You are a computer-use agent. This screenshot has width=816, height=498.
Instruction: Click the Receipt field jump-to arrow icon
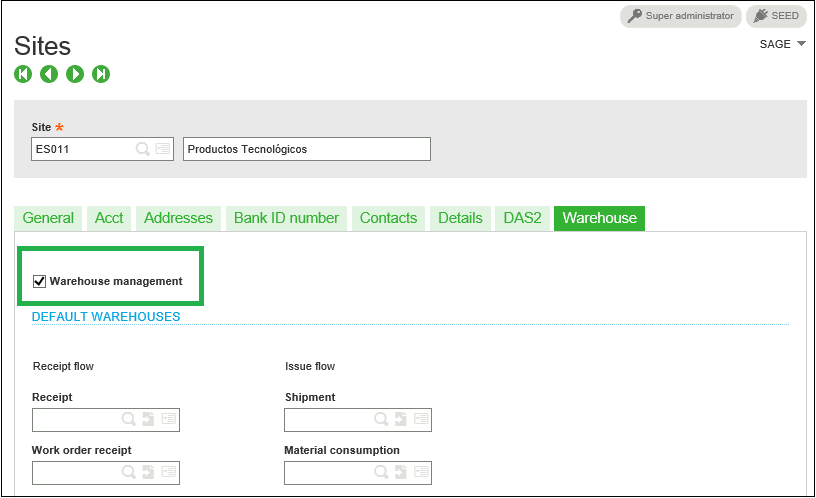coord(149,419)
